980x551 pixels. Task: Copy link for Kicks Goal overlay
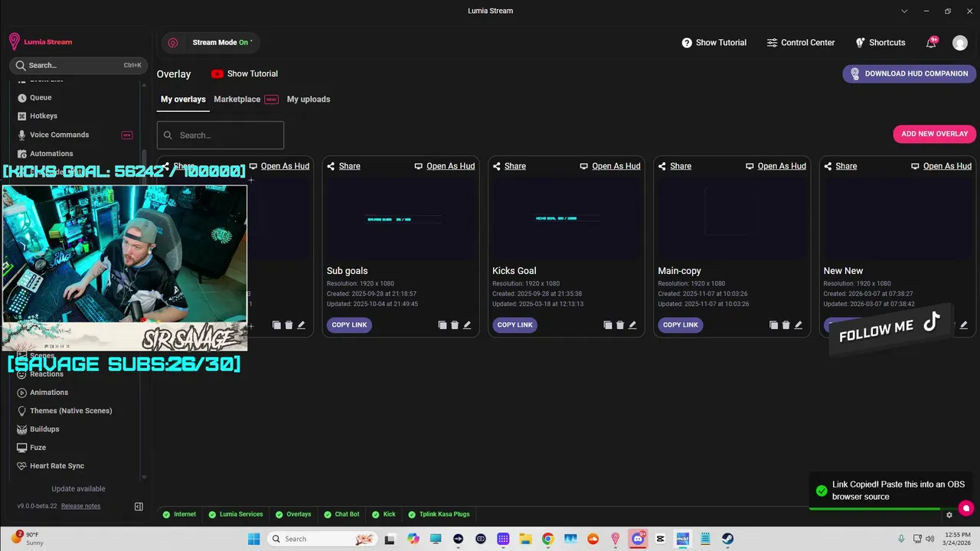pyautogui.click(x=514, y=325)
